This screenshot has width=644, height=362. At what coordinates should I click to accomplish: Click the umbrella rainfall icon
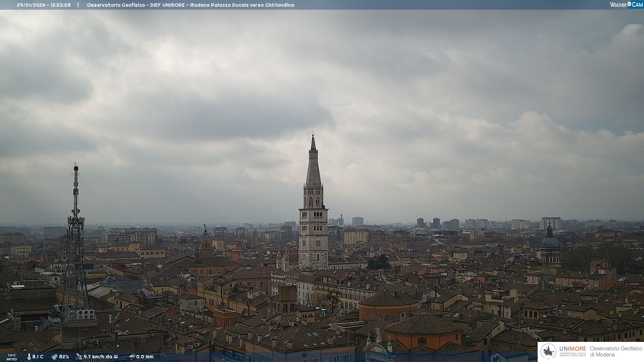click(132, 357)
